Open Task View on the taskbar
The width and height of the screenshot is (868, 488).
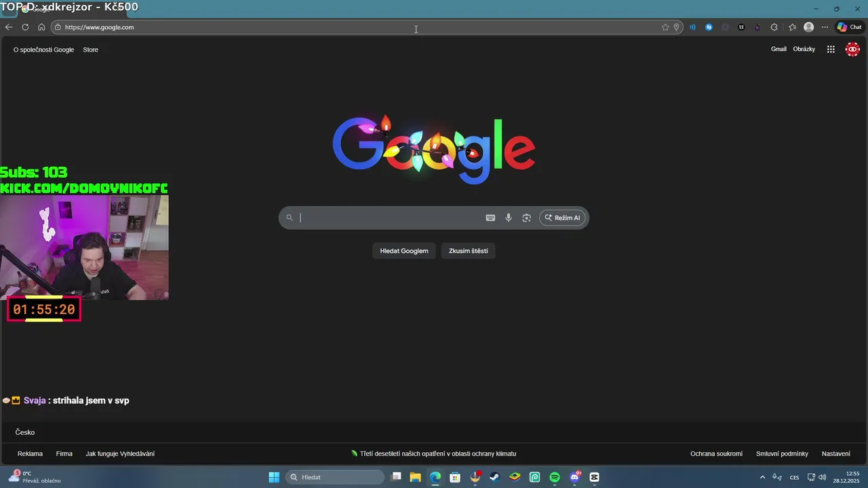(397, 477)
